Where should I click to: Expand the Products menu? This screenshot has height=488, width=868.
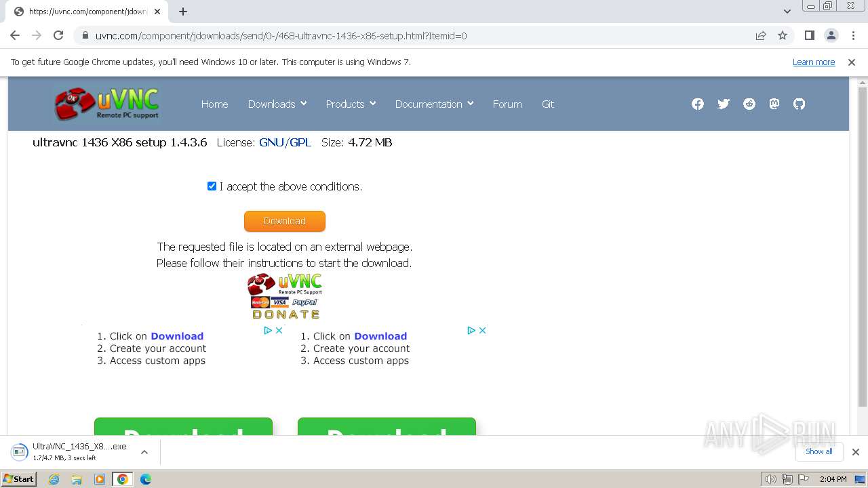pos(351,104)
